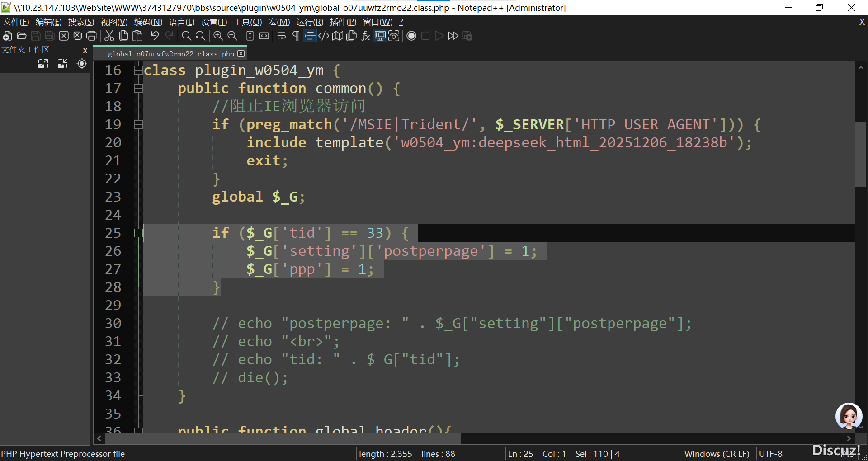Collapse the tid if-block fold on line 25

(138, 233)
